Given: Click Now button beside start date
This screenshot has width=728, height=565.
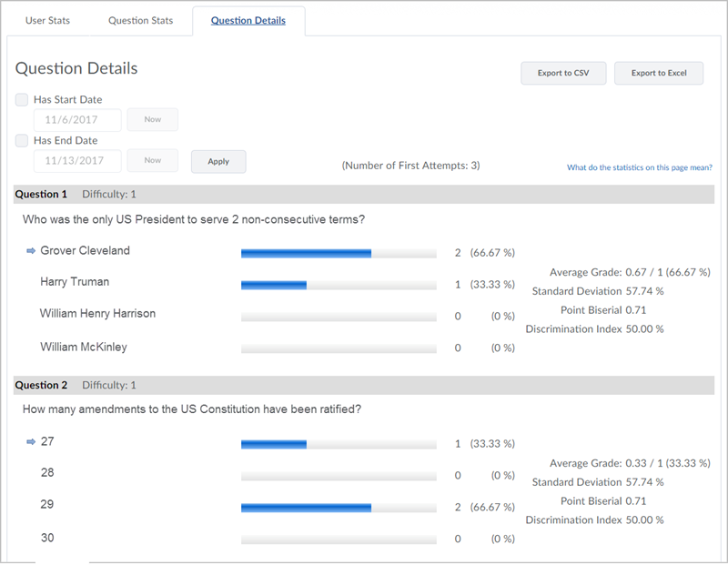Looking at the screenshot, I should pos(152,119).
